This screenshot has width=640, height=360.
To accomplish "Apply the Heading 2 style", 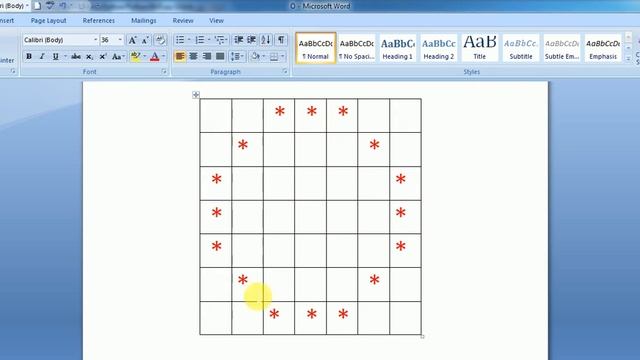I will [439, 48].
